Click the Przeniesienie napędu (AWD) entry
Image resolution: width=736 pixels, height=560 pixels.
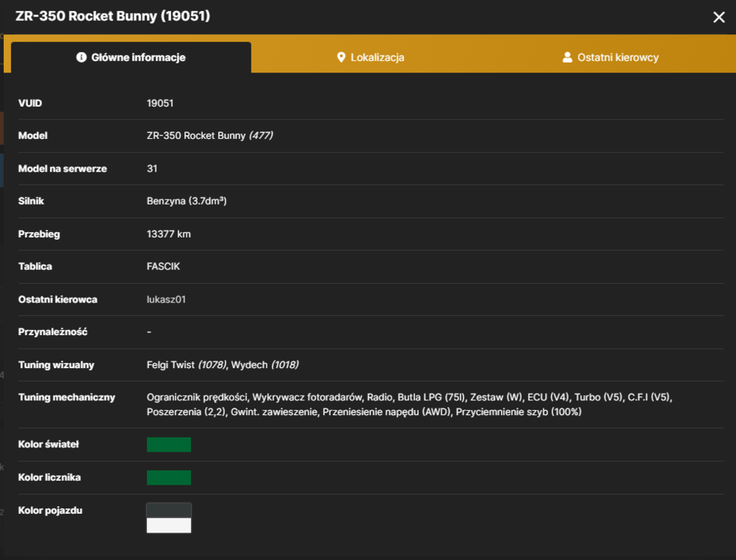point(387,411)
